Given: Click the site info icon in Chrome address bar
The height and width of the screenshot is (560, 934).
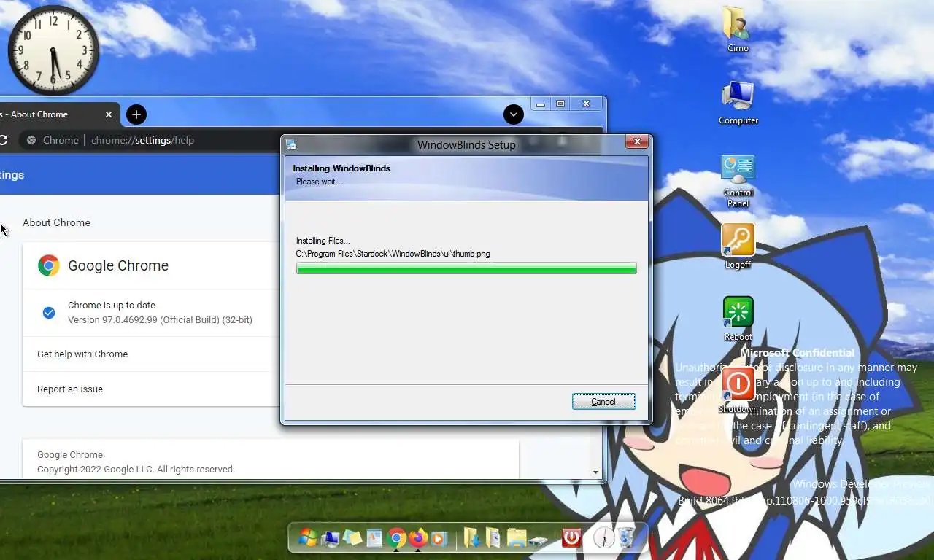Looking at the screenshot, I should [x=31, y=140].
